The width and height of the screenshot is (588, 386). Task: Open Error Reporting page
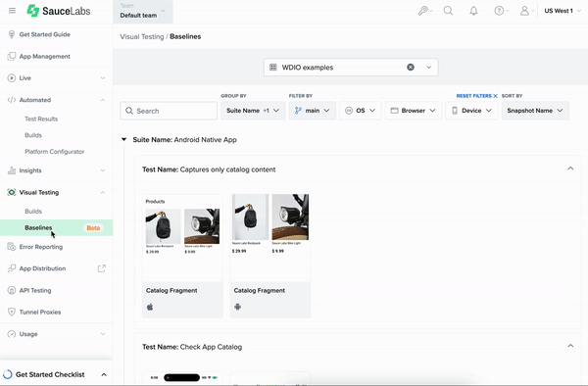point(41,247)
